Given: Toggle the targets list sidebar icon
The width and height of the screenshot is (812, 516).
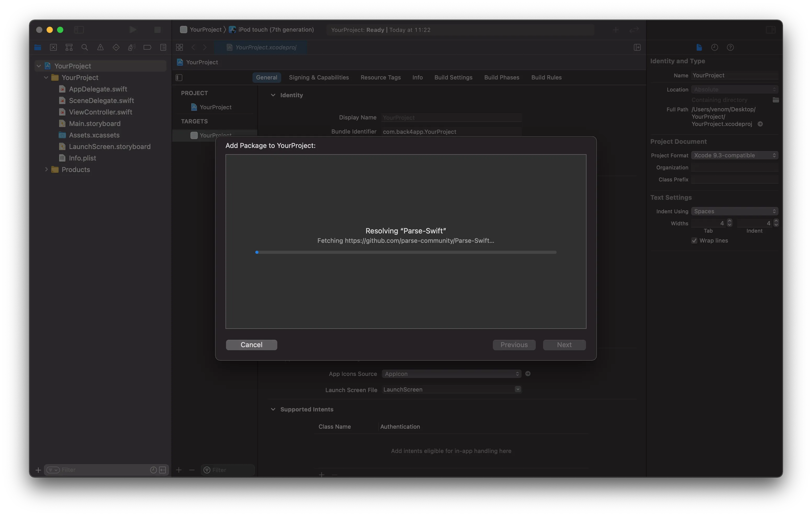Looking at the screenshot, I should coord(179,78).
